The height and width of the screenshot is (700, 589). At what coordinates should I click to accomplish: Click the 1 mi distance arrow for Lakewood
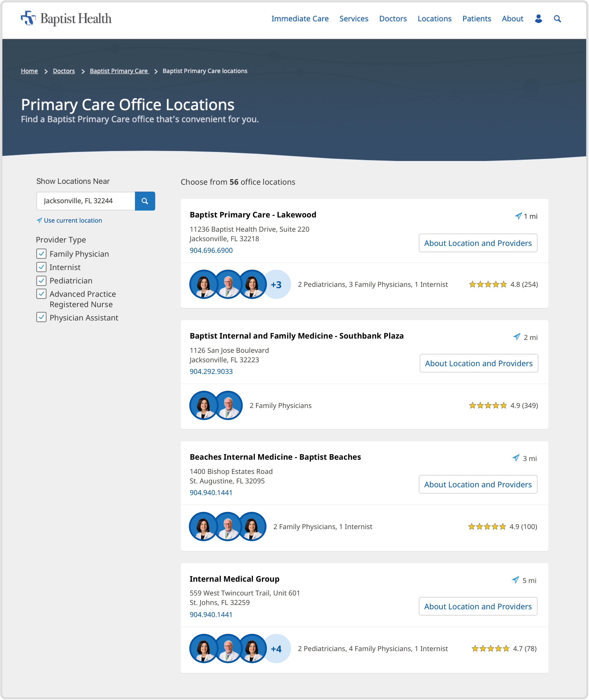coord(518,216)
